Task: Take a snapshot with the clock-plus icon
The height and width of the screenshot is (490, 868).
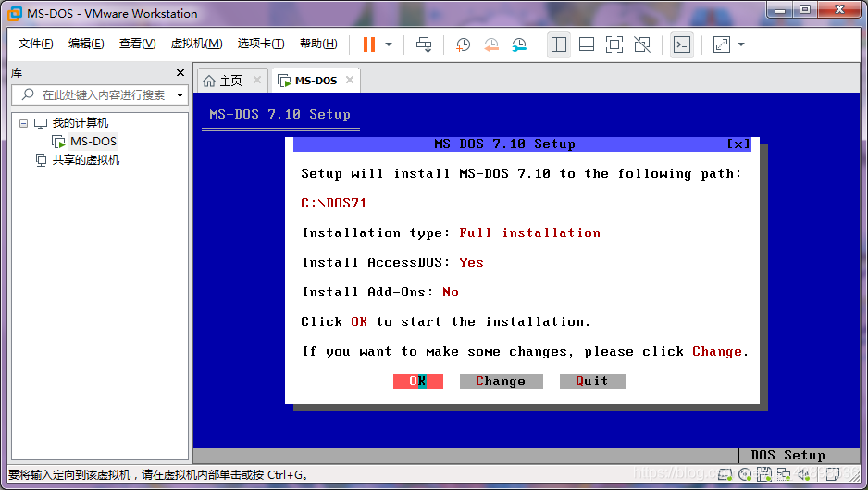Action: 463,44
